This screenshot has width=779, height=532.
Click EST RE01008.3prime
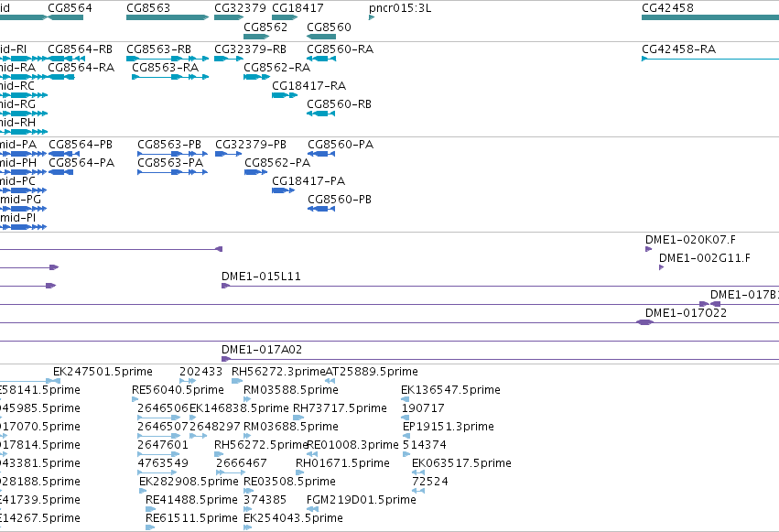point(312,454)
